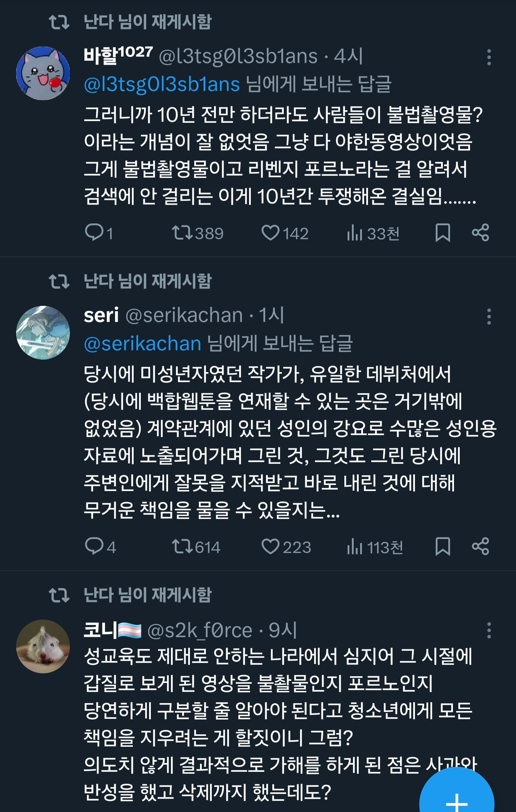Screen dimensions: 516x812
Task: Open 바할1027's cat profile picture
Action: pos(43,73)
